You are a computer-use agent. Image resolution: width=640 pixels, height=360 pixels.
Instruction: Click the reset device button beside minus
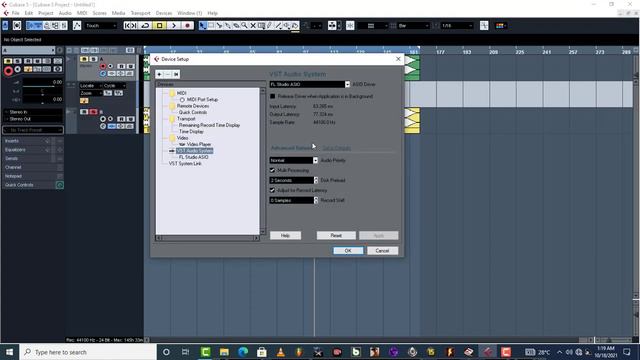(176, 74)
